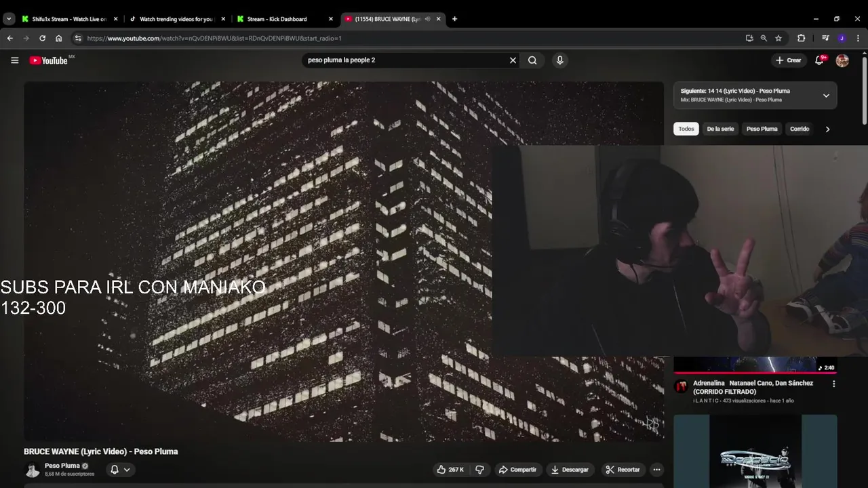Image resolution: width=868 pixels, height=488 pixels.
Task: Bookmark this page with the star
Action: [778, 39]
